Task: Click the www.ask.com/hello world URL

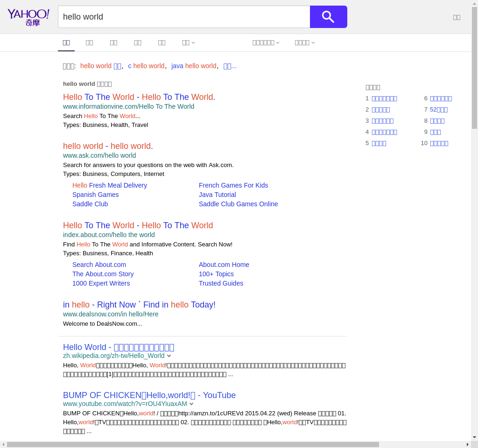Action: [x=99, y=155]
